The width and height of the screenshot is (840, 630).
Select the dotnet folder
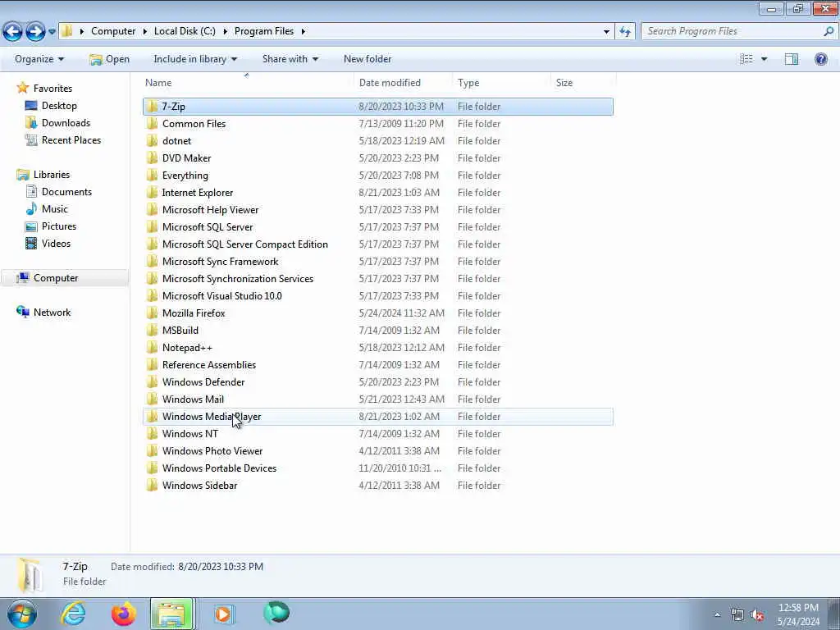click(177, 141)
